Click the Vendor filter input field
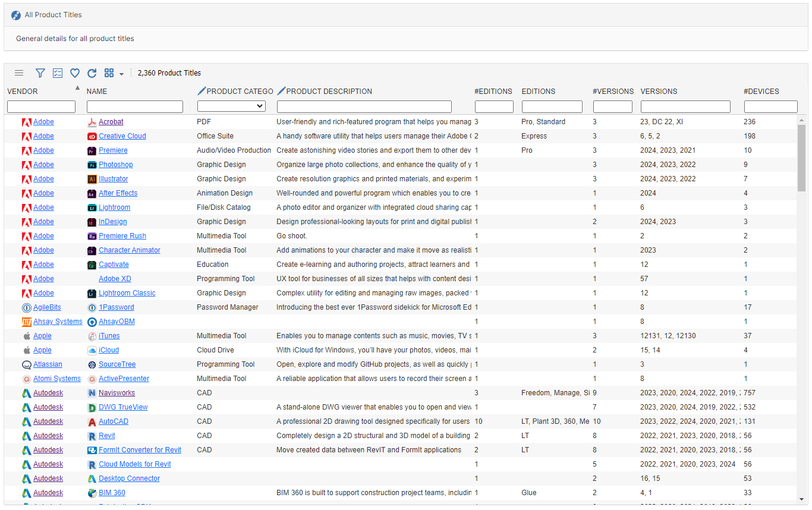Screen dimensions: 812x510 (x=41, y=107)
